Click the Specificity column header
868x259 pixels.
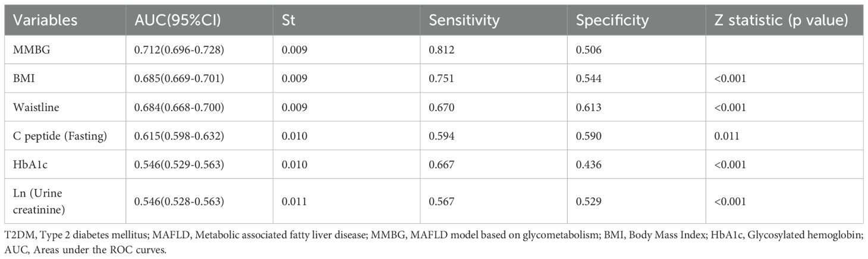pos(611,20)
